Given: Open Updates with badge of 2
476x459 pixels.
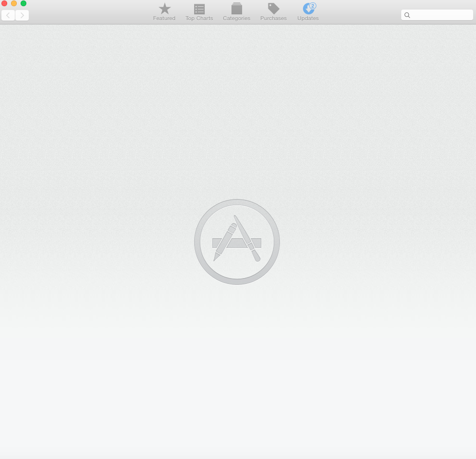Looking at the screenshot, I should pos(308,12).
